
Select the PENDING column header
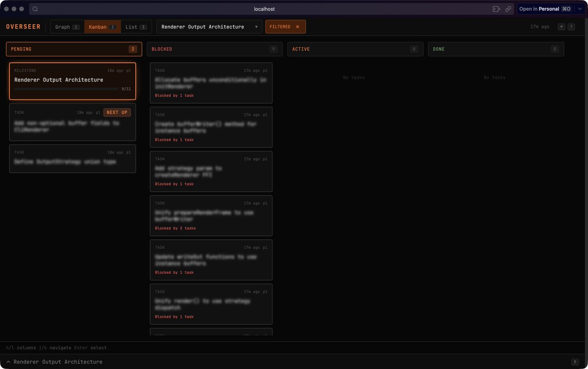[x=74, y=49]
